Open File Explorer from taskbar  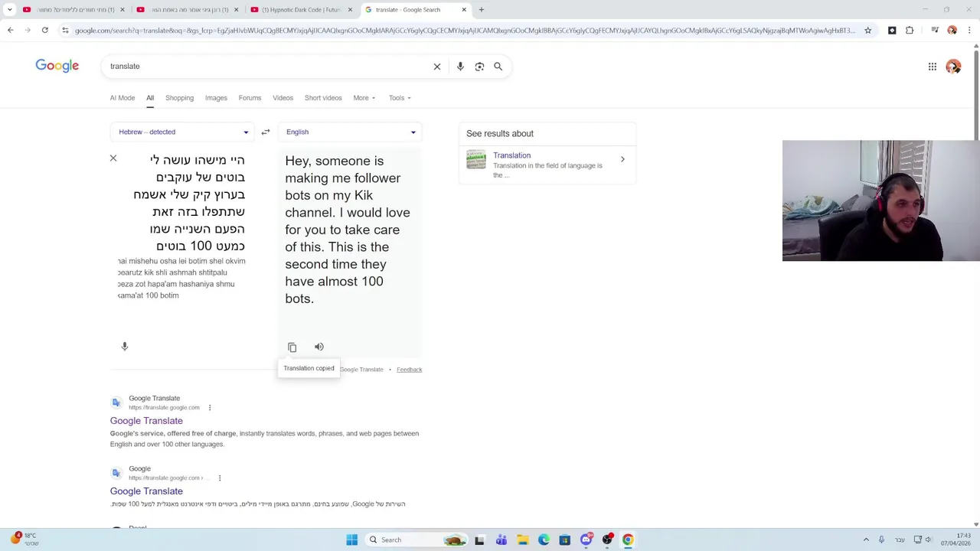(x=522, y=540)
